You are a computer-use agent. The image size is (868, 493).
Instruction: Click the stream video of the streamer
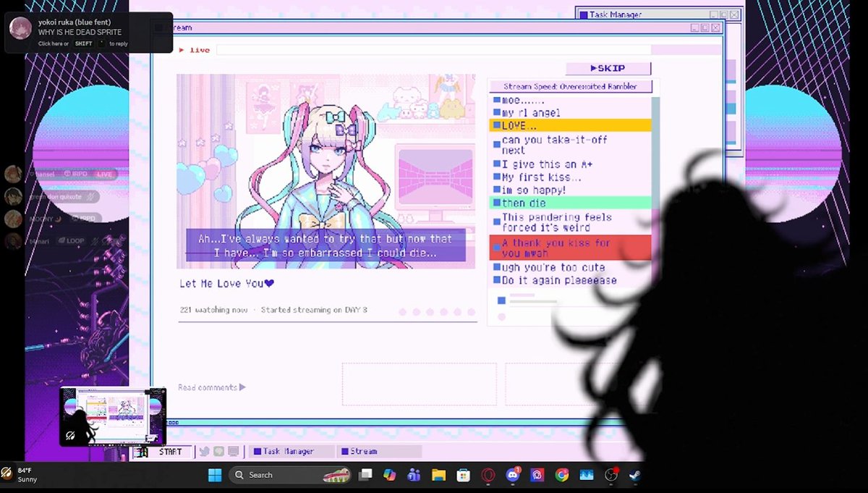coord(326,171)
